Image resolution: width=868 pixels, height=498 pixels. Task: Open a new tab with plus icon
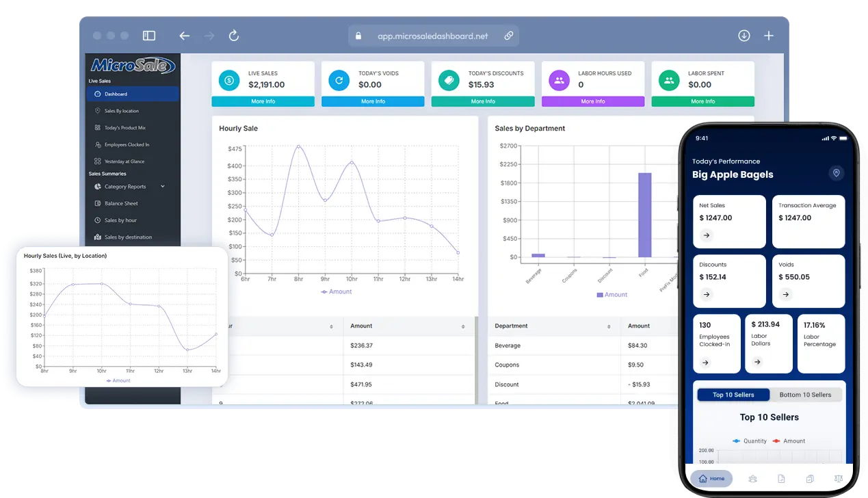(769, 36)
